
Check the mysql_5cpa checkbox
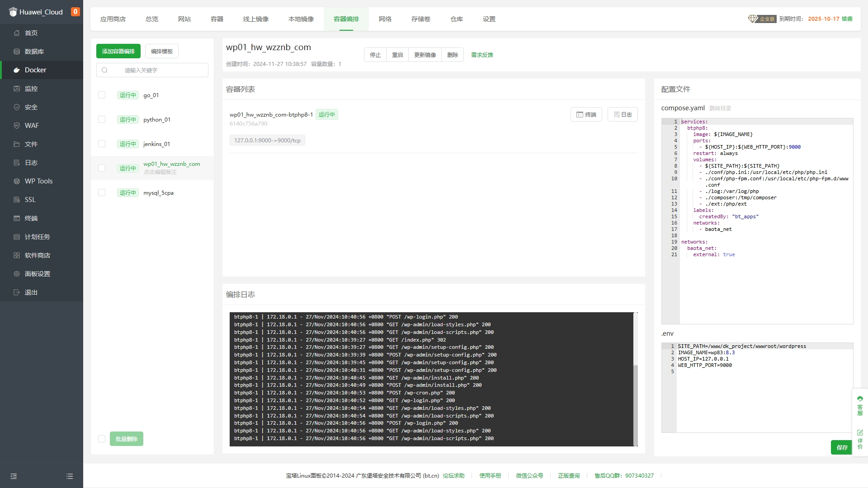click(x=102, y=192)
